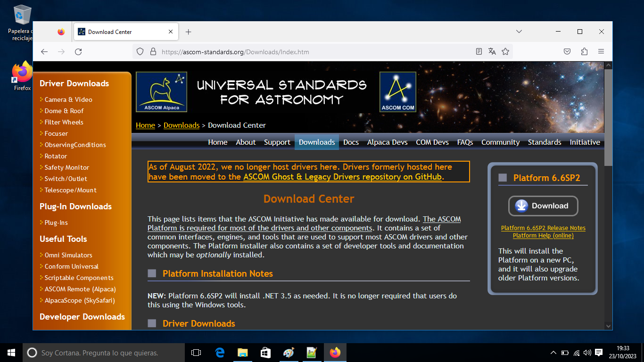Open the FAQs navigation item

coord(465,142)
